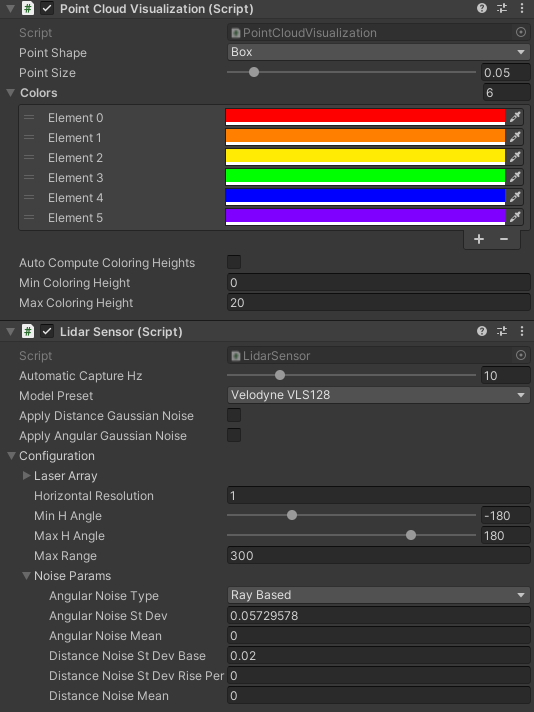Grab the Element 3 reorder handle

tap(29, 177)
